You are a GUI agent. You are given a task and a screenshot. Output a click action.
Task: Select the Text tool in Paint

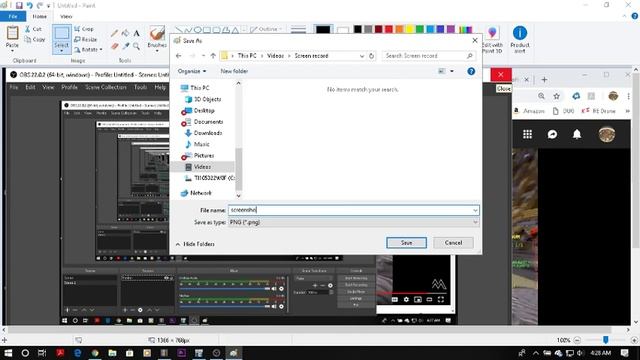tap(136, 33)
